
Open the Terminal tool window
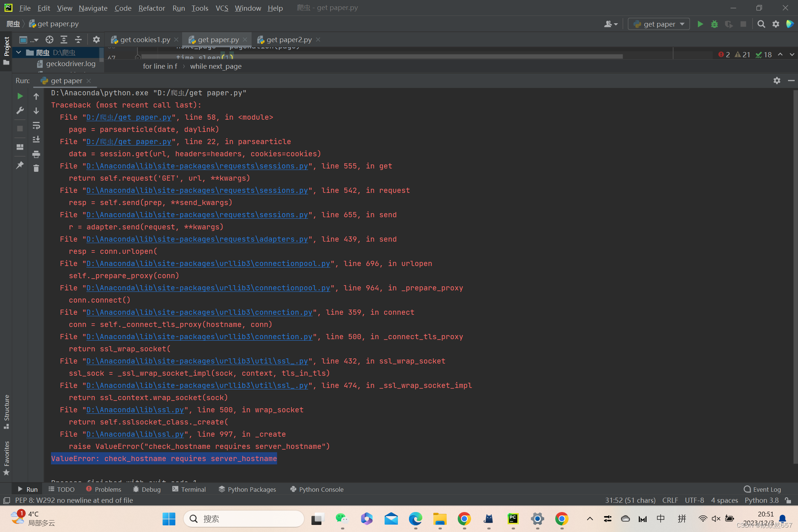point(189,489)
